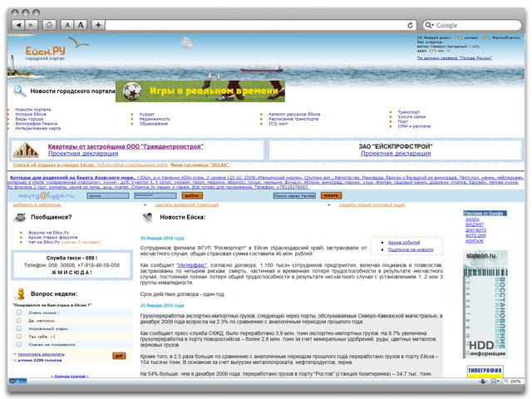The height and width of the screenshot is (399, 532).
Task: Open Каталог ресурсов Ейска link
Action: tap(294, 115)
